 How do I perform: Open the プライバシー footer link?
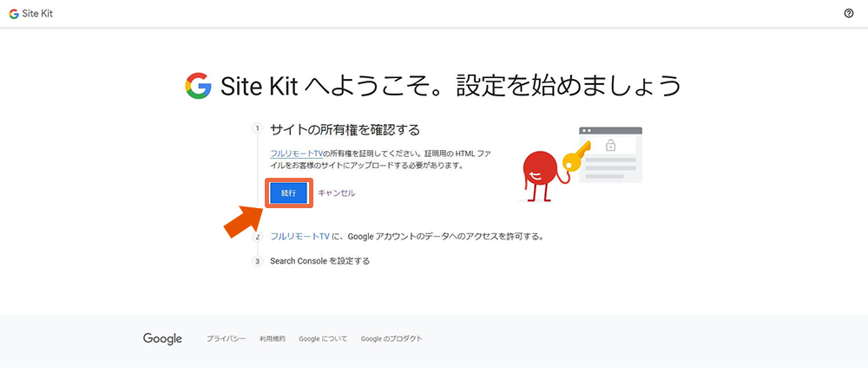tap(226, 338)
